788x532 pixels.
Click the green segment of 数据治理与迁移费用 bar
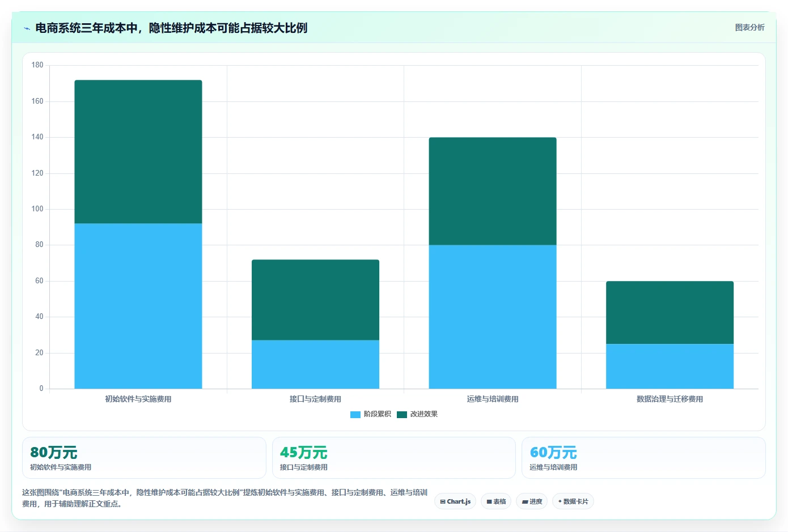[x=670, y=312]
